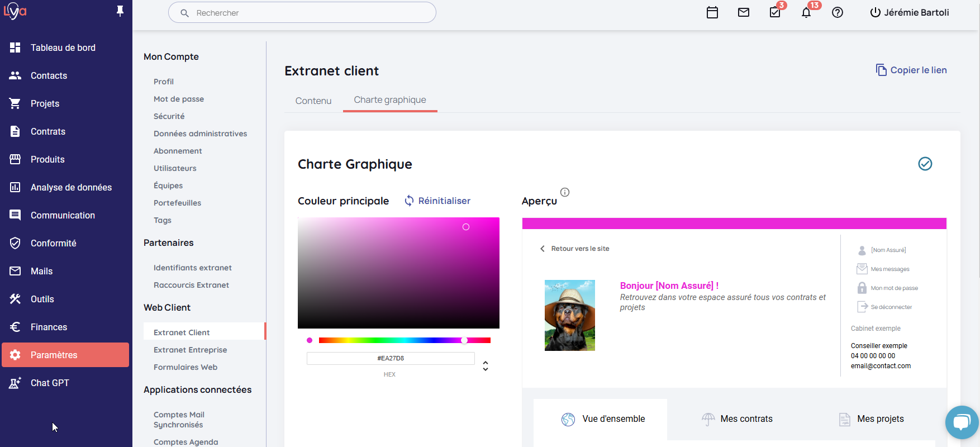Toggle the sidebar pin icon
Screen dimensions: 980x447
coord(120,11)
